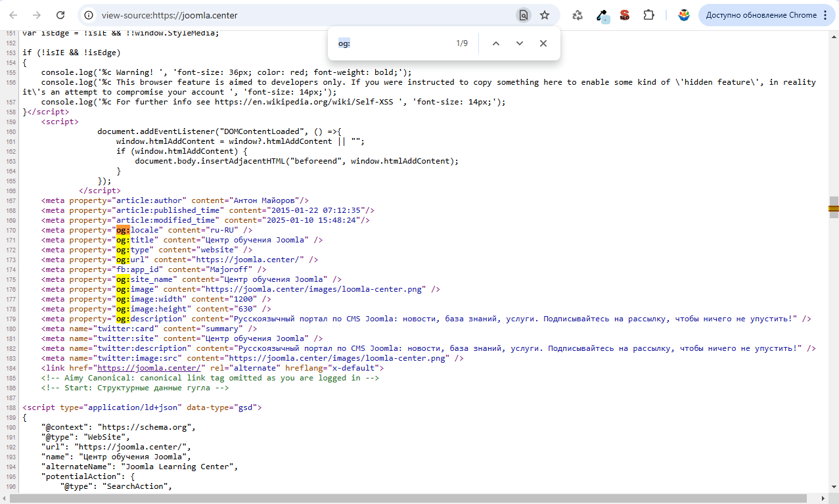Open the SEO extension icon
Image resolution: width=839 pixels, height=504 pixels.
pos(624,15)
